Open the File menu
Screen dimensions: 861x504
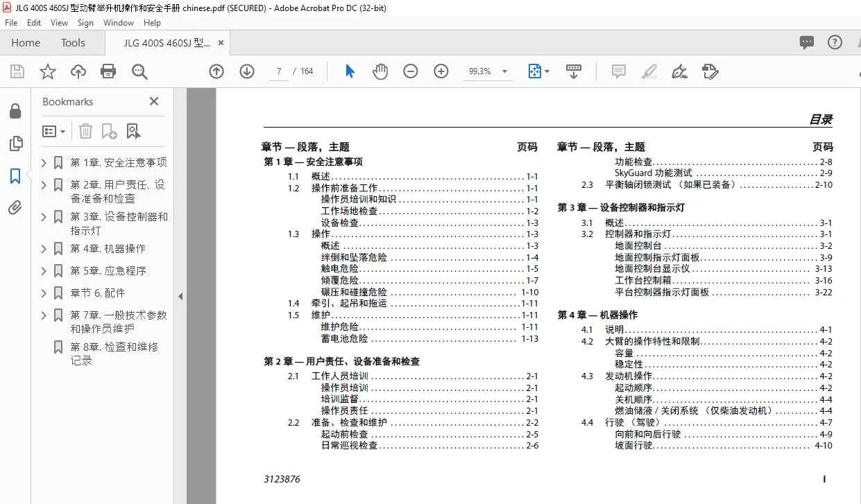point(11,23)
